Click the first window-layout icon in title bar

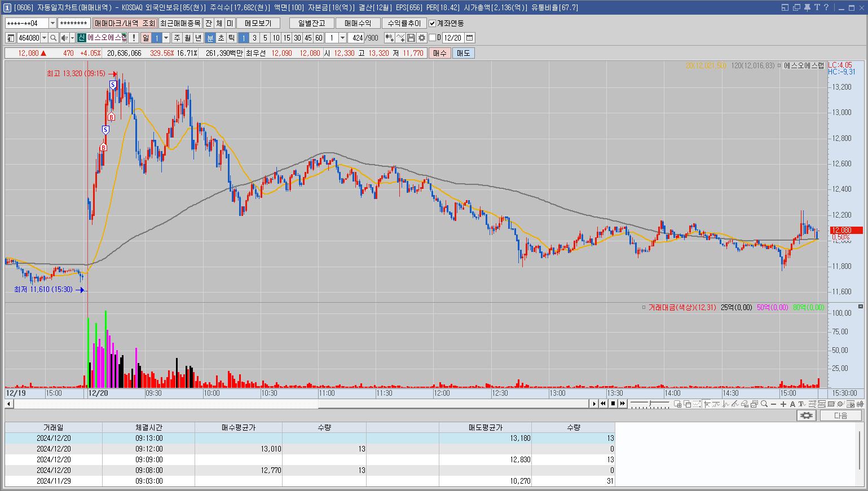[785, 7]
